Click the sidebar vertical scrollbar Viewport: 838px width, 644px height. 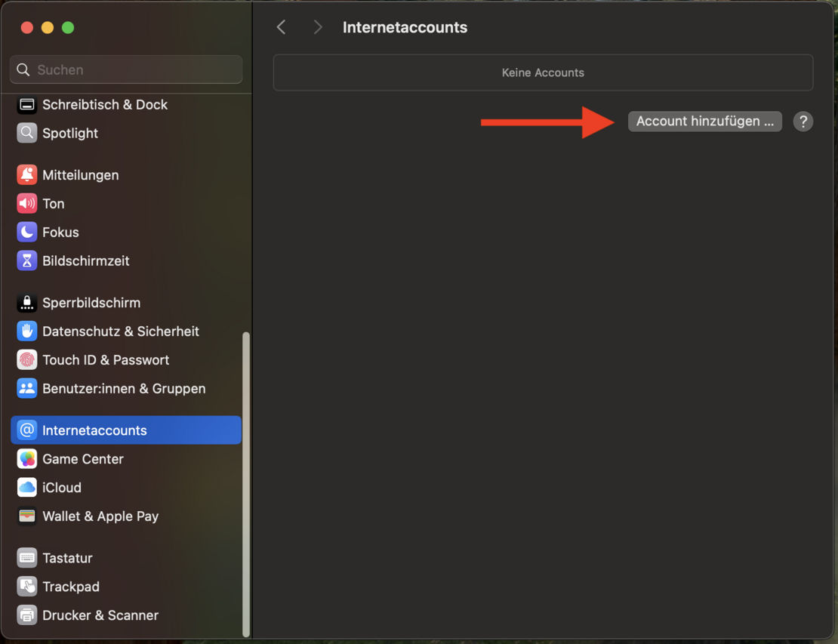[x=246, y=484]
